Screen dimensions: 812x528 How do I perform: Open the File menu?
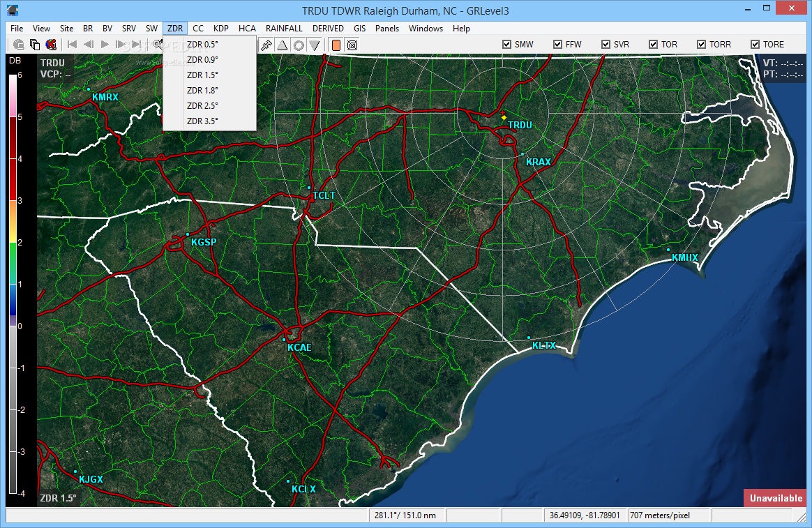(17, 29)
